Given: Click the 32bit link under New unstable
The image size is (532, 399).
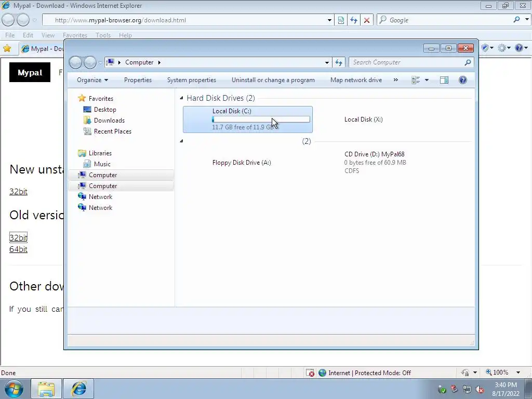Looking at the screenshot, I should [18, 192].
